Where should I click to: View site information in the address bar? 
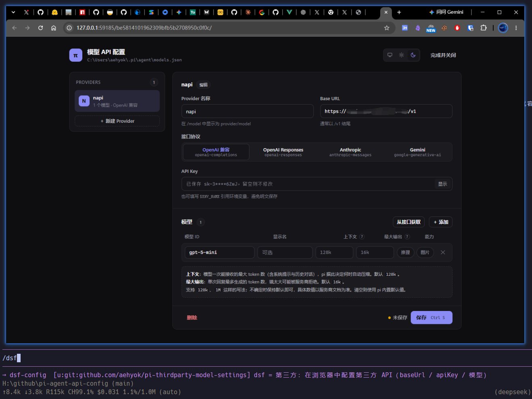point(69,28)
